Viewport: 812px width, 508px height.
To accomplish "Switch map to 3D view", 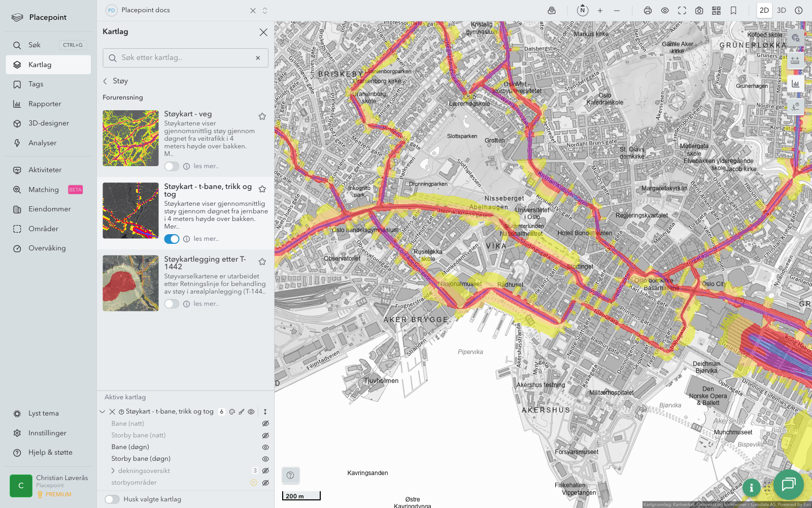I will click(781, 11).
